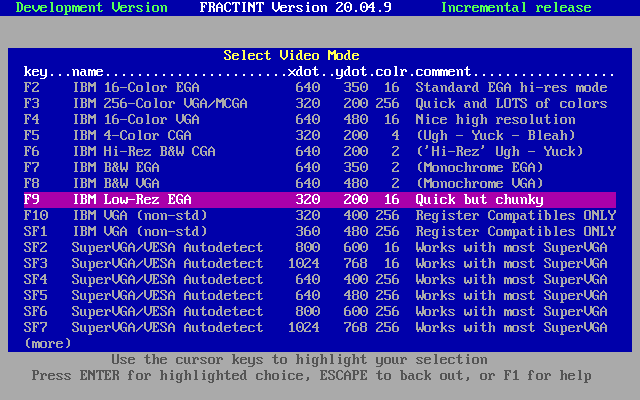Viewport: 640px width, 400px height.
Task: Click '(Ugh - Yuck - Bleah)' comment
Action: pyautogui.click(x=496, y=136)
